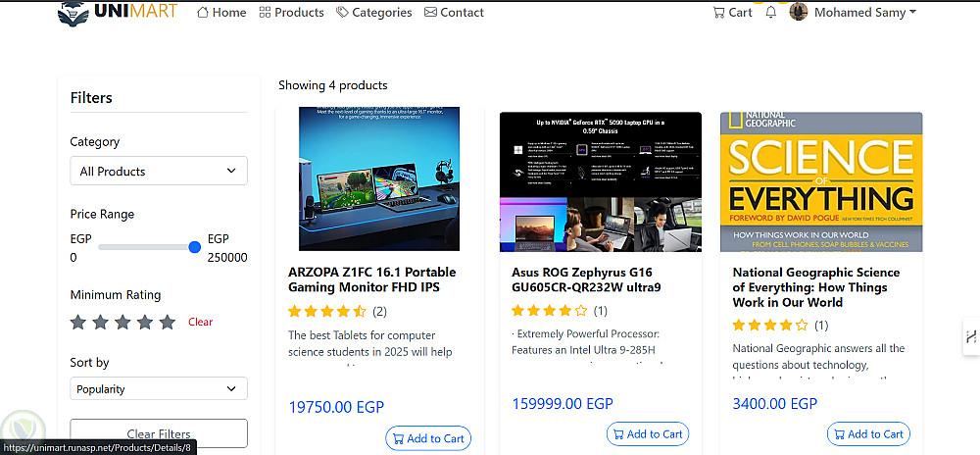Add Asus ROG Zephyrus to cart
This screenshot has width=980, height=455.
[648, 434]
